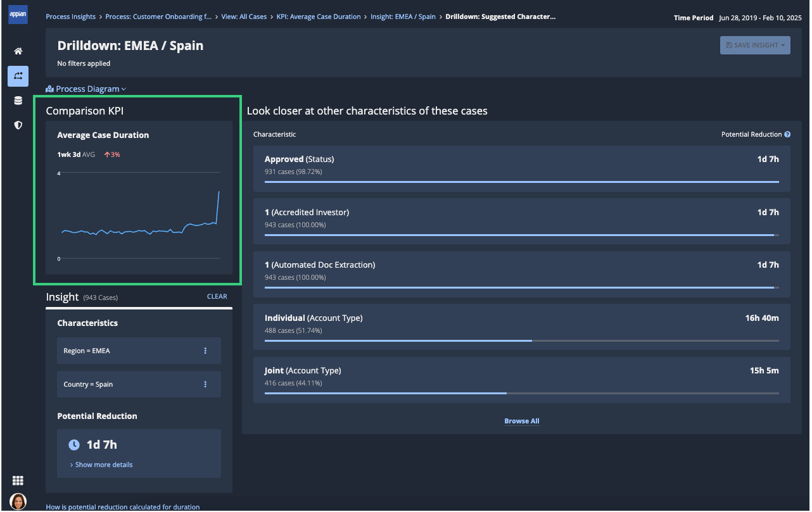Click the Average Case Duration line chart
Viewport: 812px width, 512px height.
point(139,216)
